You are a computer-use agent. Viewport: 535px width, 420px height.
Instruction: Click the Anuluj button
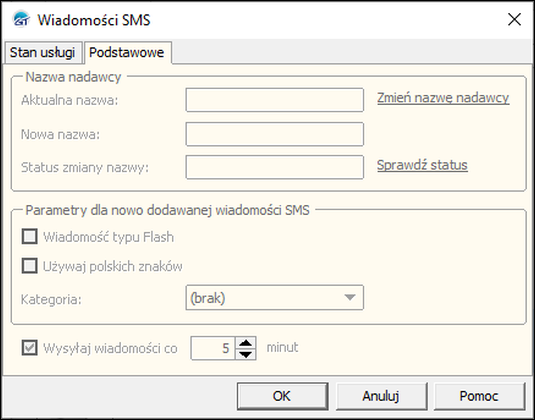click(381, 396)
